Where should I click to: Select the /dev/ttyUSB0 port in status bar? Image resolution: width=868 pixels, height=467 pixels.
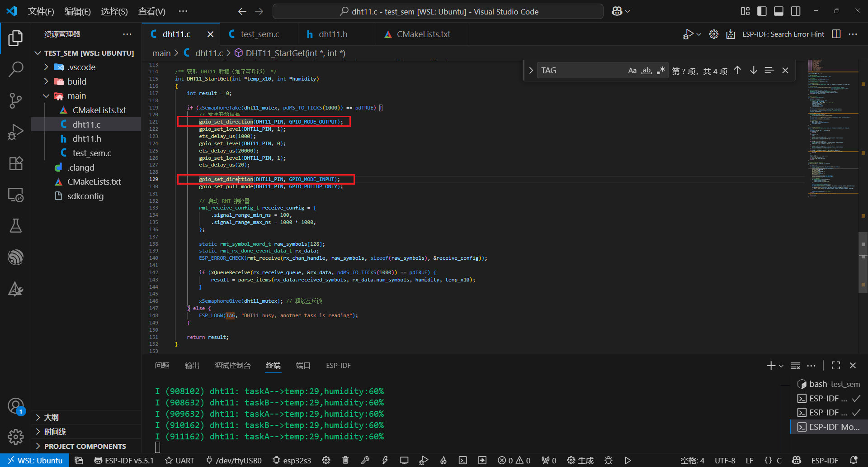point(234,460)
